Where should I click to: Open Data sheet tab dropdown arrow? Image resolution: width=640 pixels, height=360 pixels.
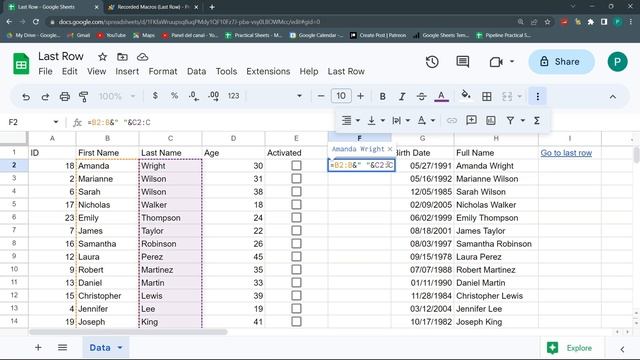(x=120, y=348)
